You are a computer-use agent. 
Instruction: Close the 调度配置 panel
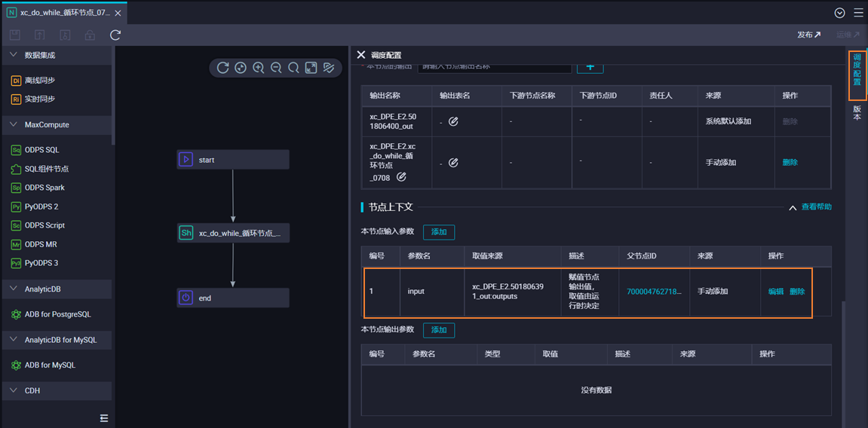[361, 55]
